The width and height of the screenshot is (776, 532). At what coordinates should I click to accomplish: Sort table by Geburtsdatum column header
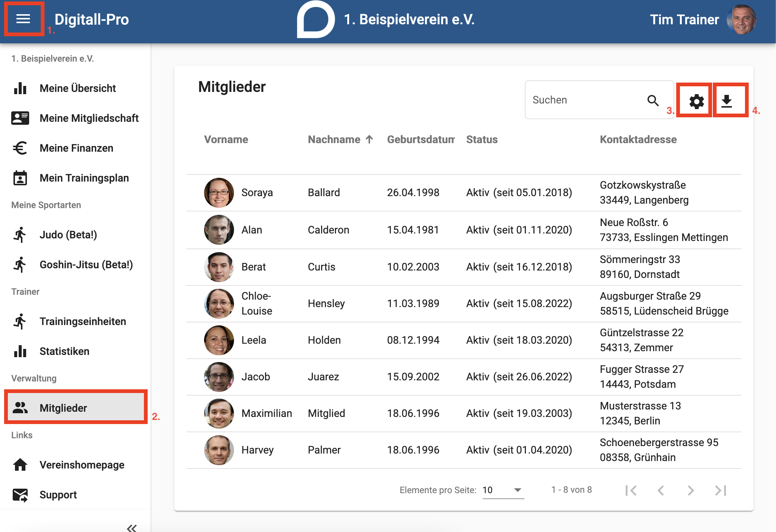pyautogui.click(x=421, y=139)
